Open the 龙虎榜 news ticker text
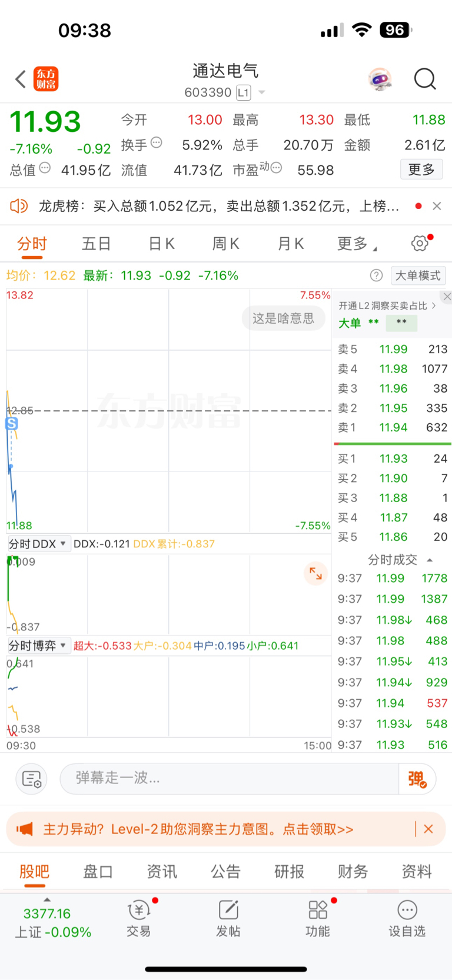Viewport: 452px width, 980px height. click(219, 206)
